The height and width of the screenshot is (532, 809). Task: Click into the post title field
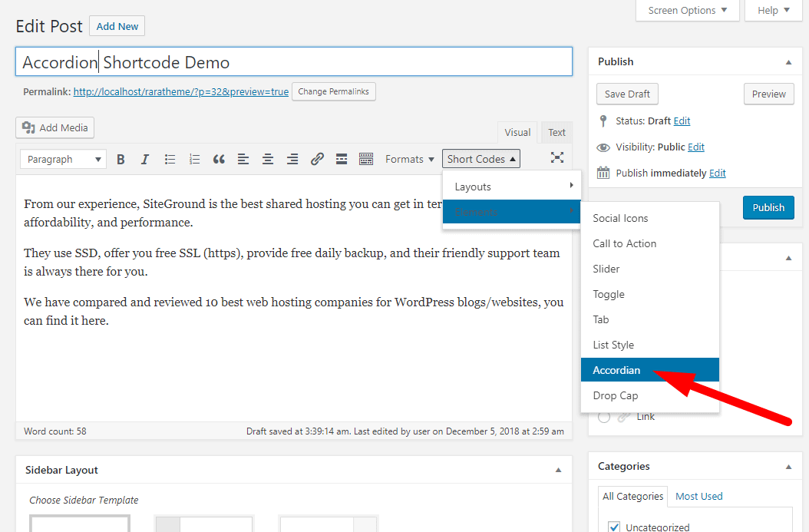294,62
